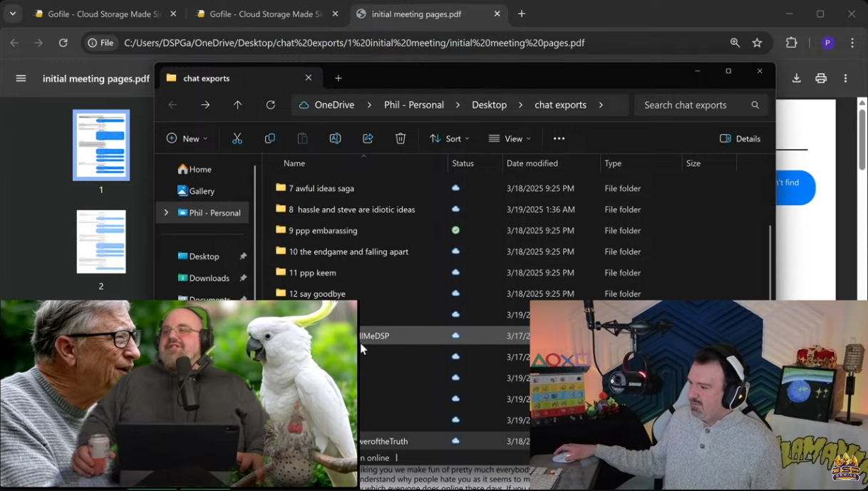The height and width of the screenshot is (491, 868).
Task: Download the PDF from viewer toolbar
Action: coord(797,78)
